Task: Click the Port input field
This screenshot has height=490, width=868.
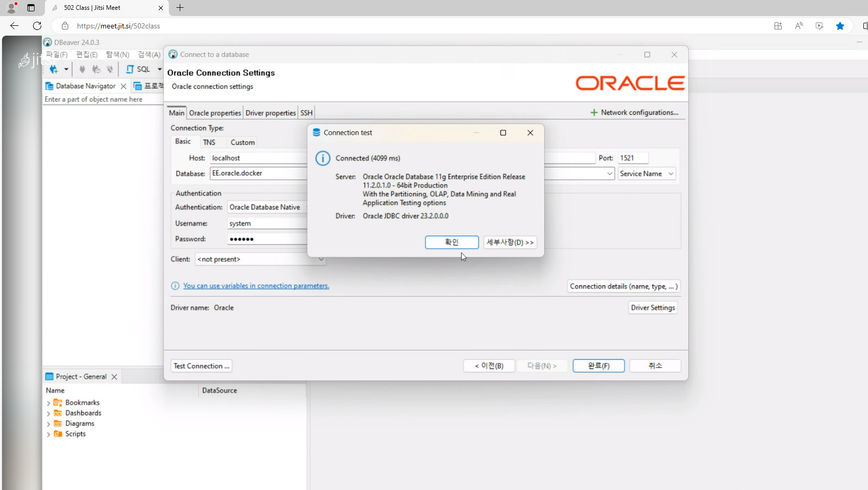Action: [x=633, y=158]
